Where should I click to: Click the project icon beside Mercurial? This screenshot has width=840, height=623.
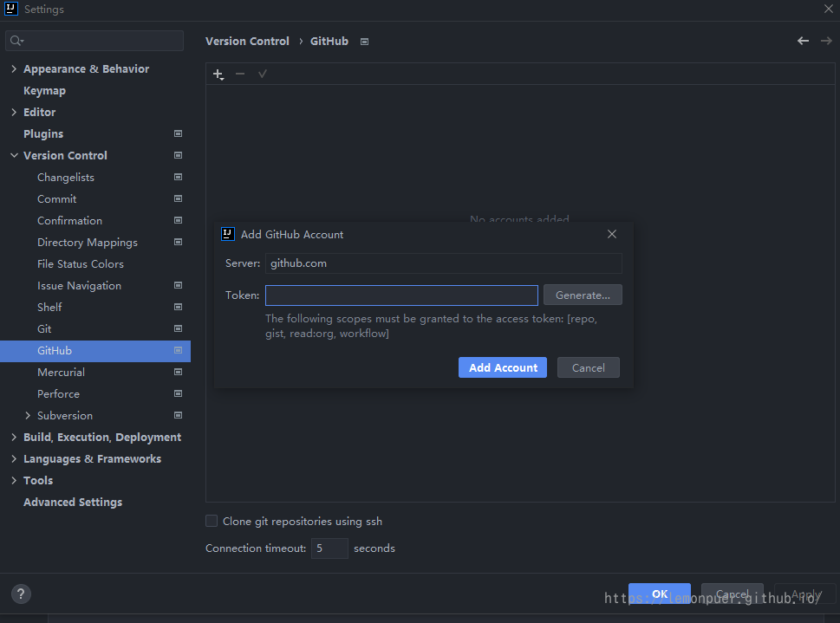178,372
